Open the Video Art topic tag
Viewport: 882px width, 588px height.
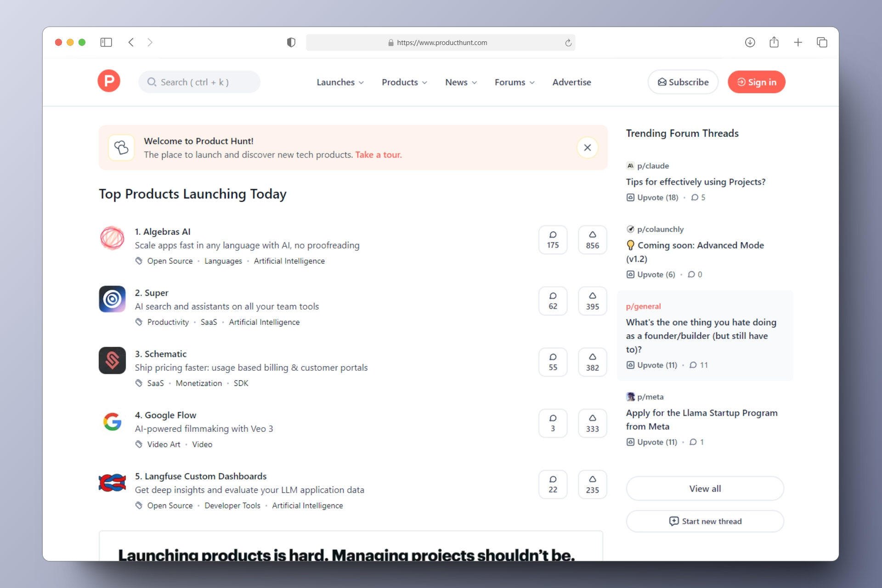pyautogui.click(x=164, y=444)
